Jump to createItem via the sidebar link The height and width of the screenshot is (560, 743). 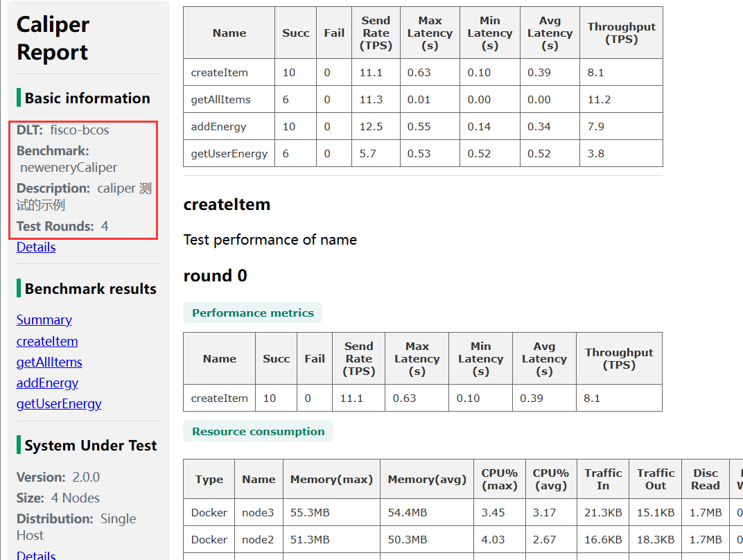click(x=47, y=341)
